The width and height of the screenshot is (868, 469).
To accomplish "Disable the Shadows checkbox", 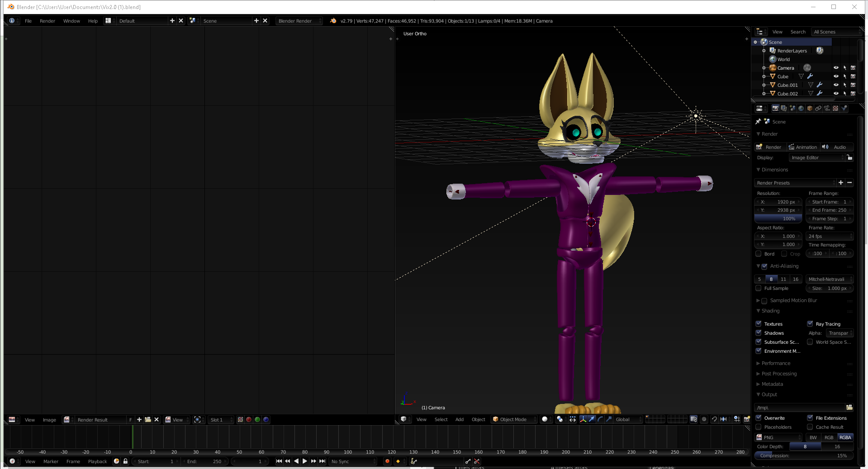I will 759,333.
